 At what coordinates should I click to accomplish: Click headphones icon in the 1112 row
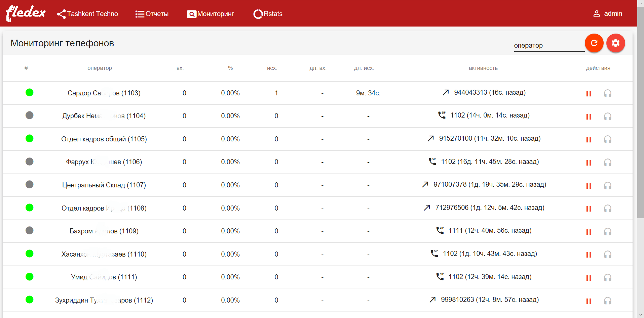coord(608,301)
